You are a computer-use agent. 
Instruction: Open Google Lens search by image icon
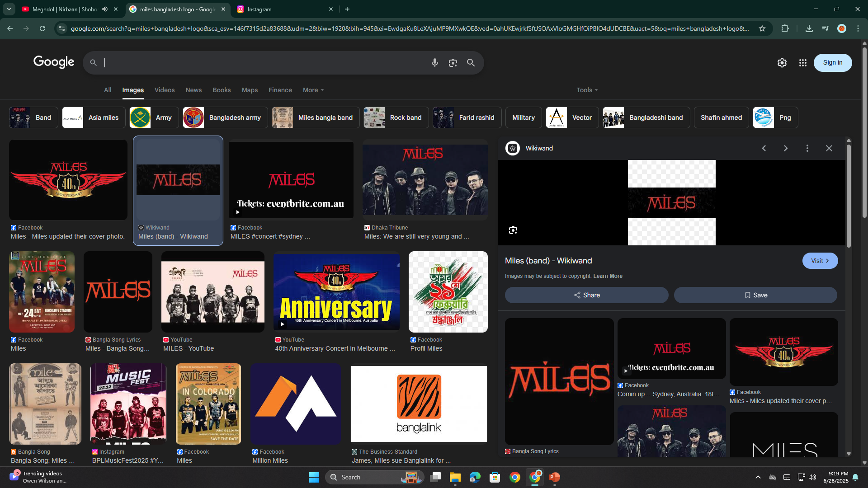click(453, 63)
